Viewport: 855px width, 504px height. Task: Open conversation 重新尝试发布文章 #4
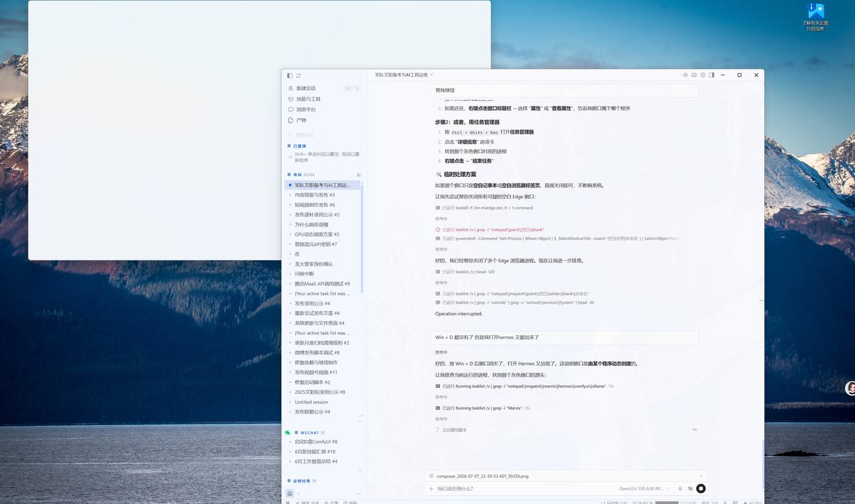point(323,313)
